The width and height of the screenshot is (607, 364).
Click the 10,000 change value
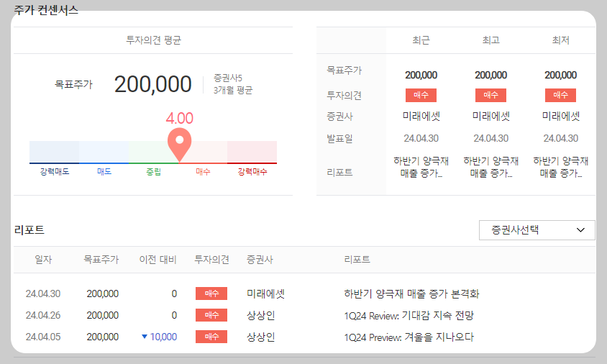click(163, 337)
